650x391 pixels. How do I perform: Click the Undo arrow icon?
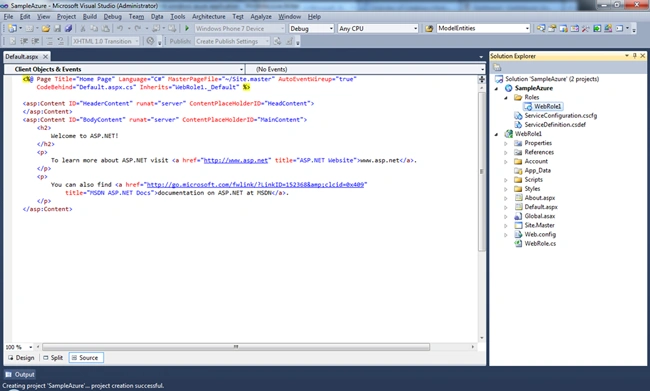[120, 29]
